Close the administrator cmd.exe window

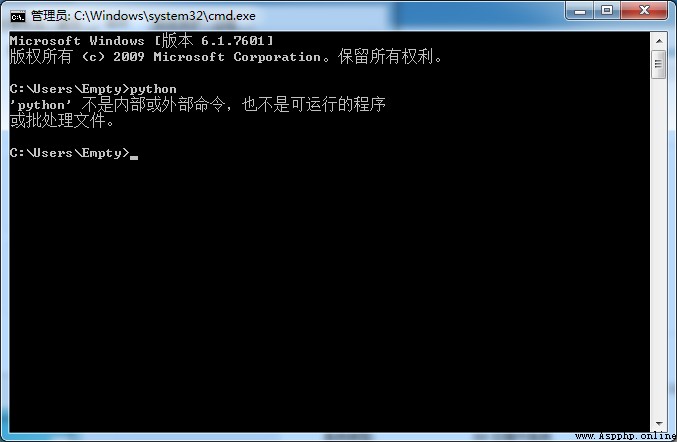[644, 10]
